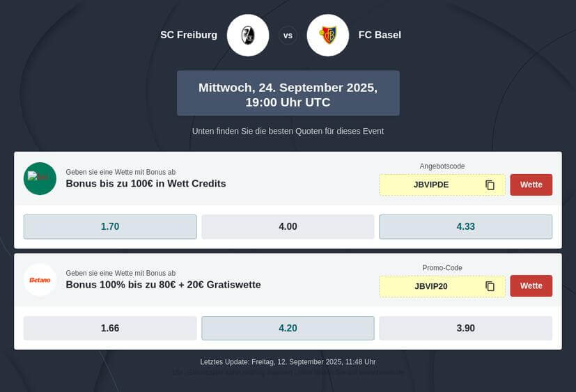Select Betano's 1.66 home odds
576x392 pixels.
110,328
